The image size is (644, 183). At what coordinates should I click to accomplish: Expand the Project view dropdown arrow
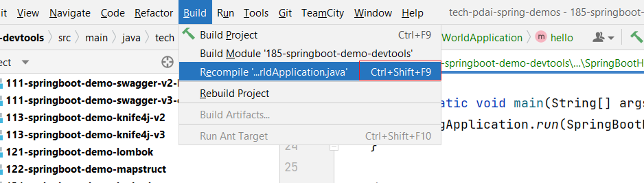[x=25, y=62]
